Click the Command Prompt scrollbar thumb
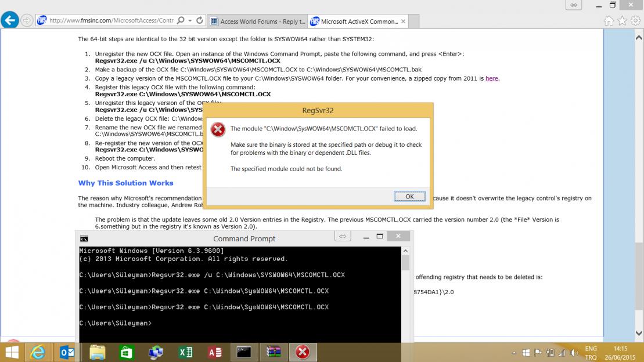Image resolution: width=644 pixels, height=362 pixels. coord(405,263)
